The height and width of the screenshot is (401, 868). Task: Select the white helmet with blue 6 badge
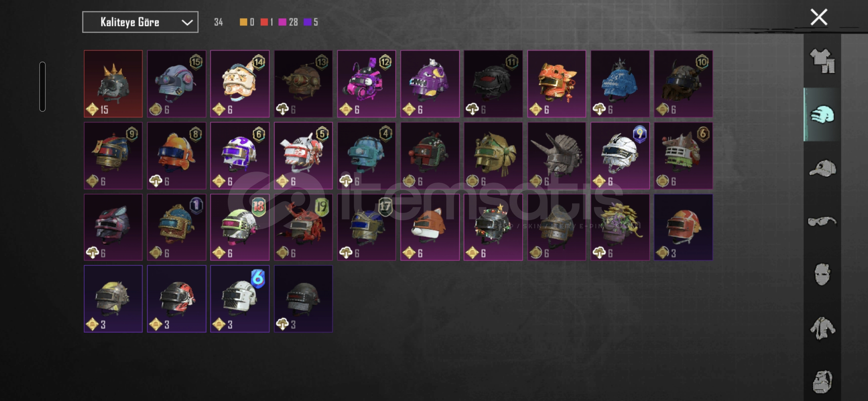(x=240, y=299)
